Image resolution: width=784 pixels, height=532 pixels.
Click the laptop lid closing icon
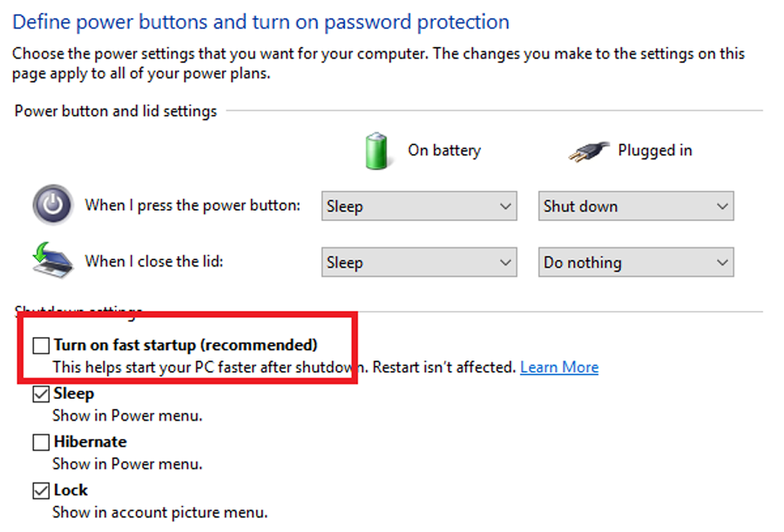tap(52, 259)
